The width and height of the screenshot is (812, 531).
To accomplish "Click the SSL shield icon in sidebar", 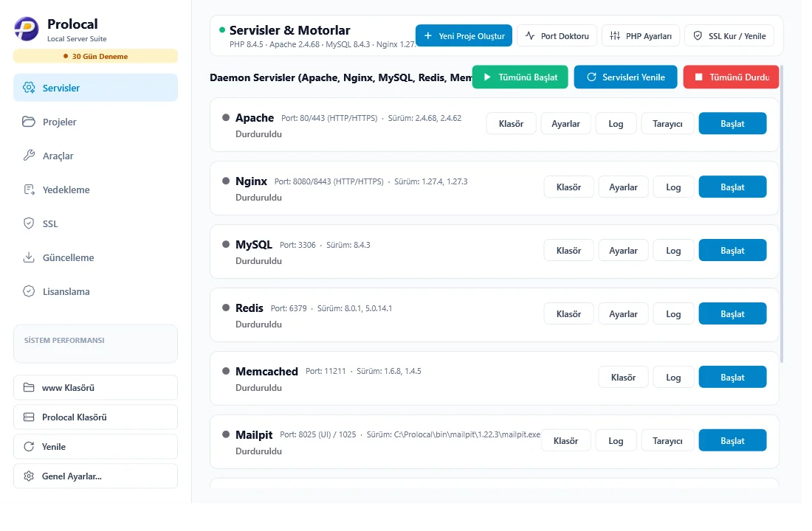I will point(29,223).
